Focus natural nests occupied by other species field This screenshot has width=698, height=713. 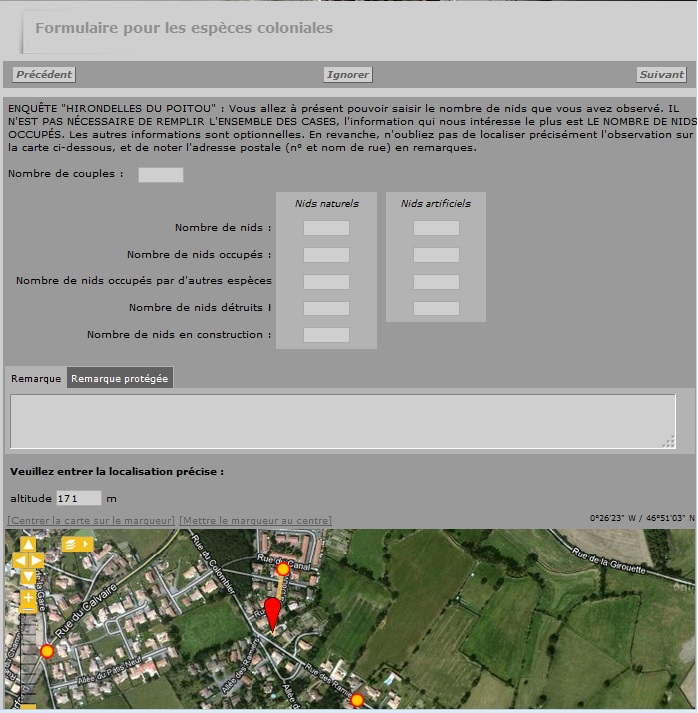click(x=326, y=281)
